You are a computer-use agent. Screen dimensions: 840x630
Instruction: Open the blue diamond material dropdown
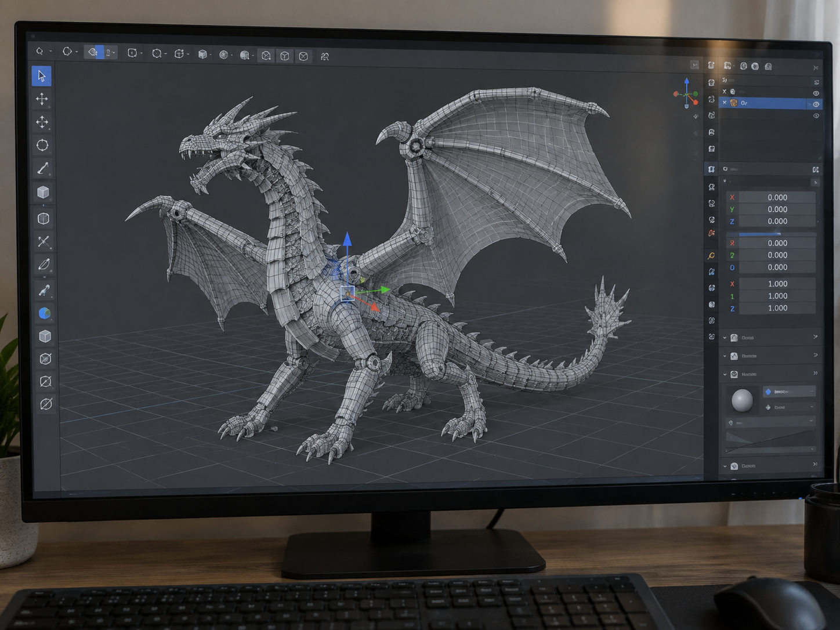pos(790,392)
